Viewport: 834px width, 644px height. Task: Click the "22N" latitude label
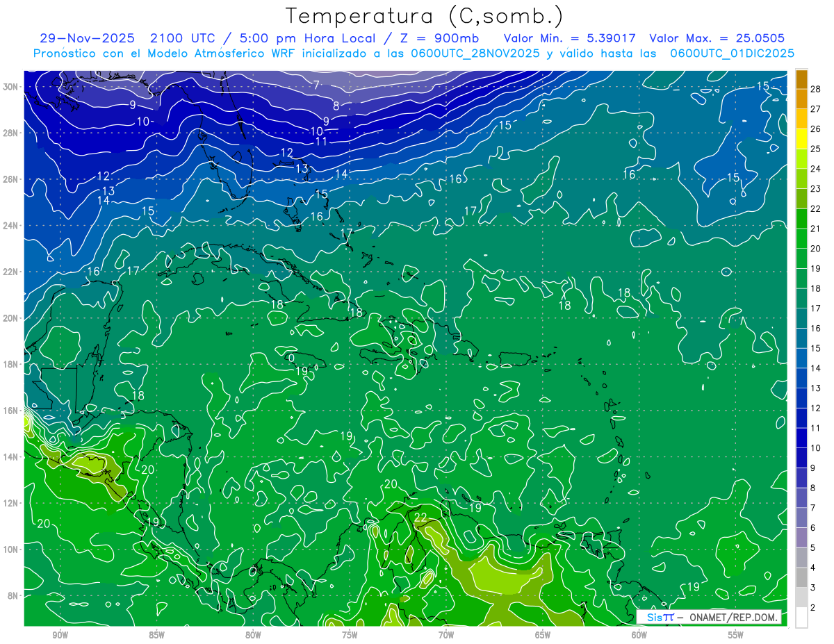[12, 272]
